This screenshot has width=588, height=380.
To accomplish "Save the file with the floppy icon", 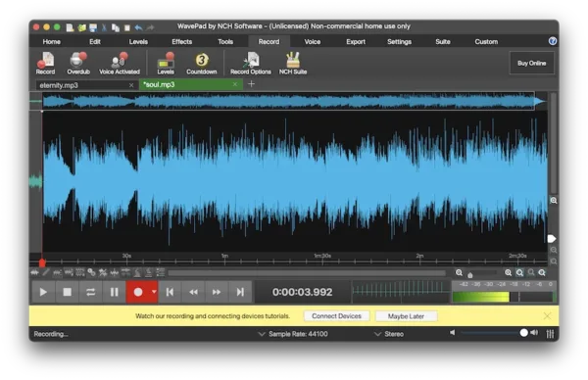I will click(93, 27).
